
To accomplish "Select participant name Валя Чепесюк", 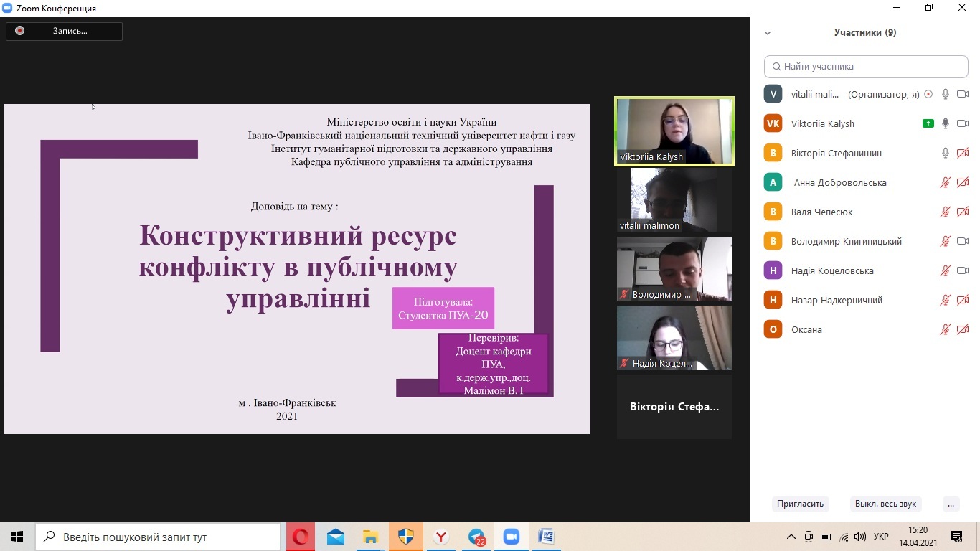I will tap(821, 212).
